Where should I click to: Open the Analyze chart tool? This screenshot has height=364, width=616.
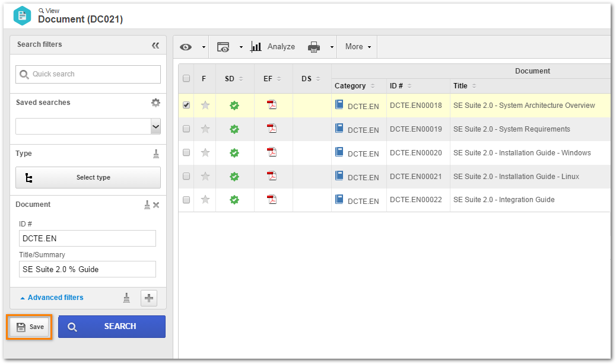273,47
